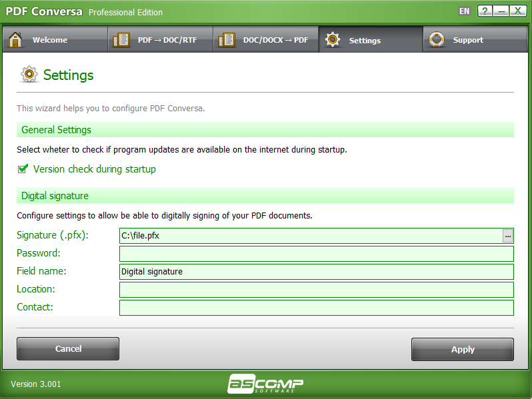This screenshot has height=399, width=532.
Task: Switch language using the EN button
Action: [464, 11]
